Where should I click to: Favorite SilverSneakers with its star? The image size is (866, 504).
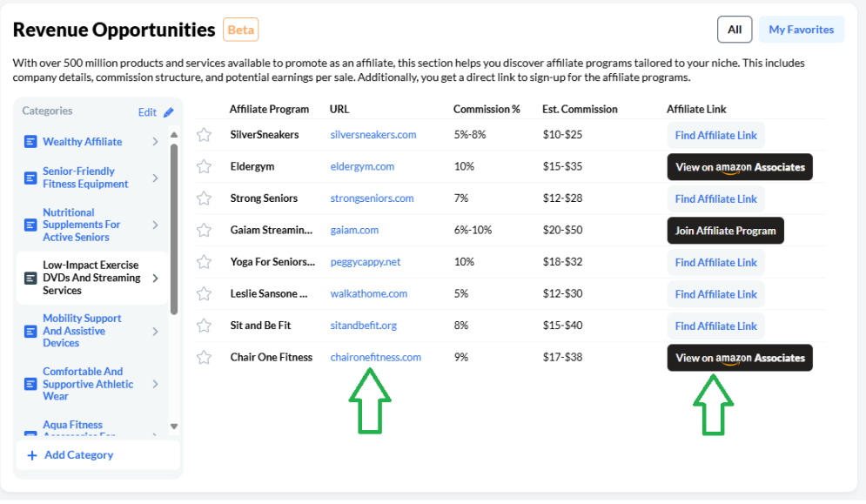point(204,135)
